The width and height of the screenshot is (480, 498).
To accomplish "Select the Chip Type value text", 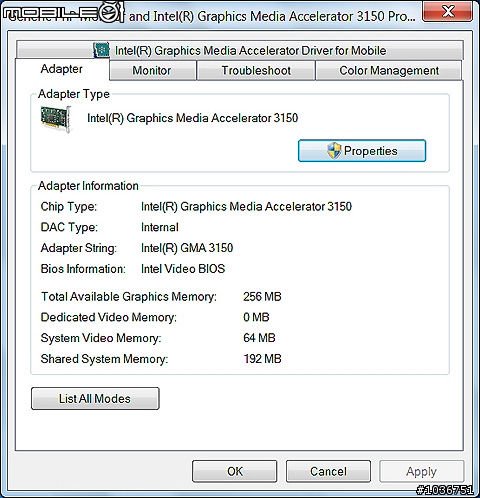I will point(246,207).
